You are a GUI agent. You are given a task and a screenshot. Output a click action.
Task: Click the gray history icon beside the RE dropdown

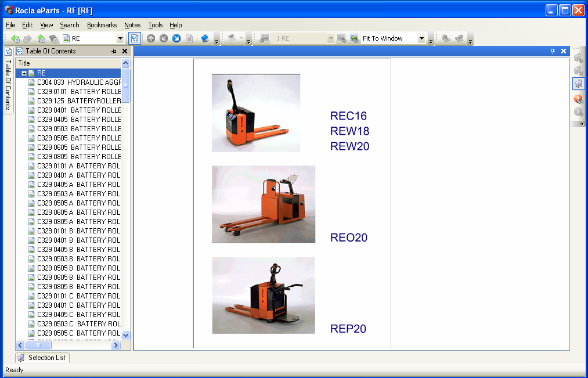pyautogui.click(x=53, y=38)
